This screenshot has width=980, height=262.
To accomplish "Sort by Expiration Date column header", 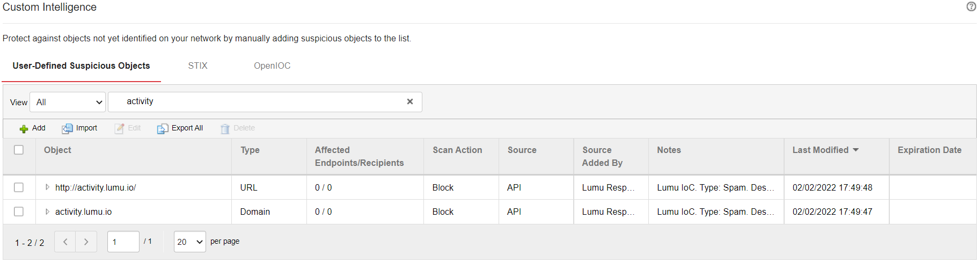I will pyautogui.click(x=930, y=150).
